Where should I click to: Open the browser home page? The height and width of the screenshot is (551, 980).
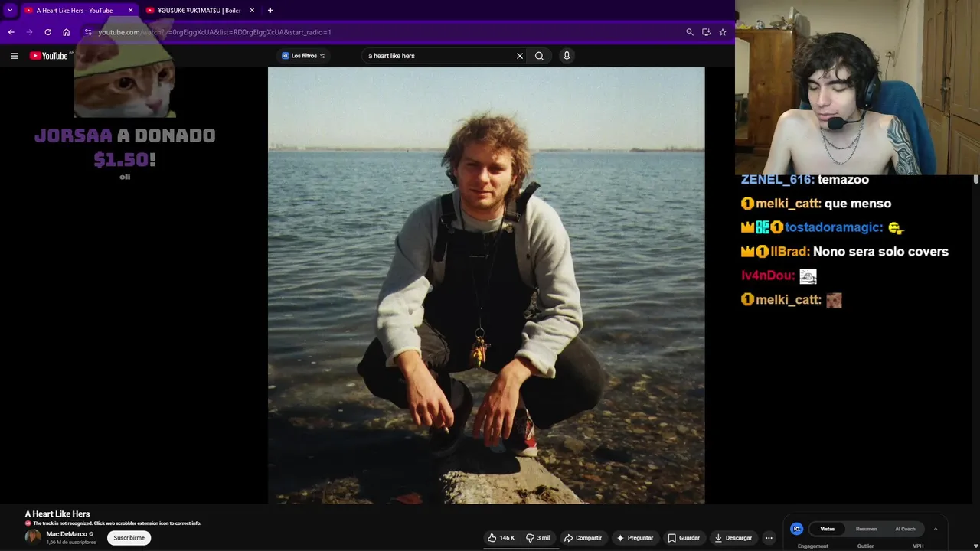tap(66, 32)
